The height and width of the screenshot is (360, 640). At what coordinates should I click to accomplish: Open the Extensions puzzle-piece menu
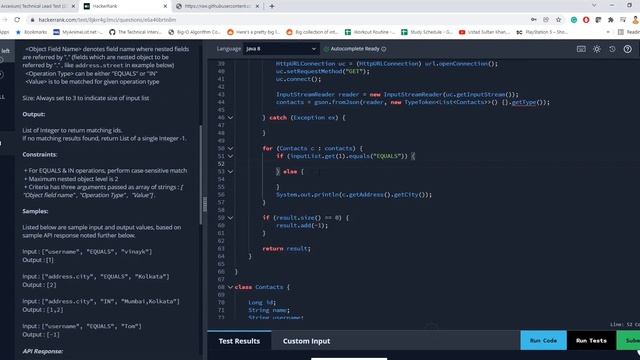click(x=611, y=20)
